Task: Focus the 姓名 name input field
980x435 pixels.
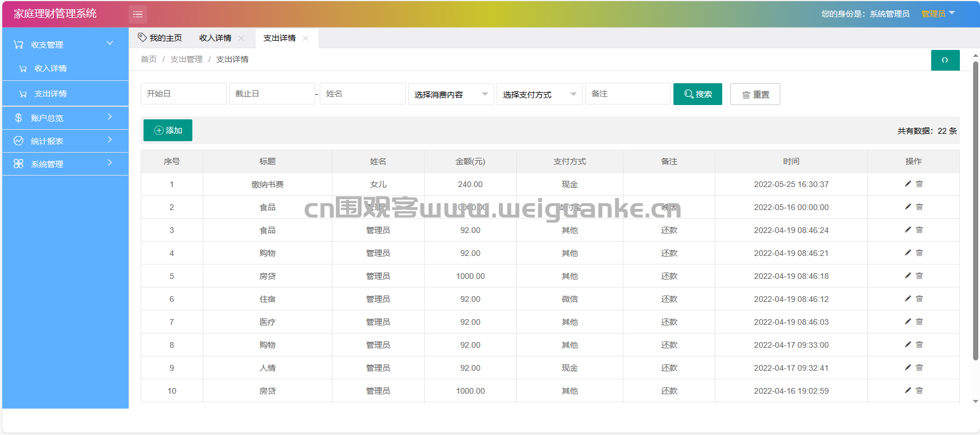Action: 363,94
